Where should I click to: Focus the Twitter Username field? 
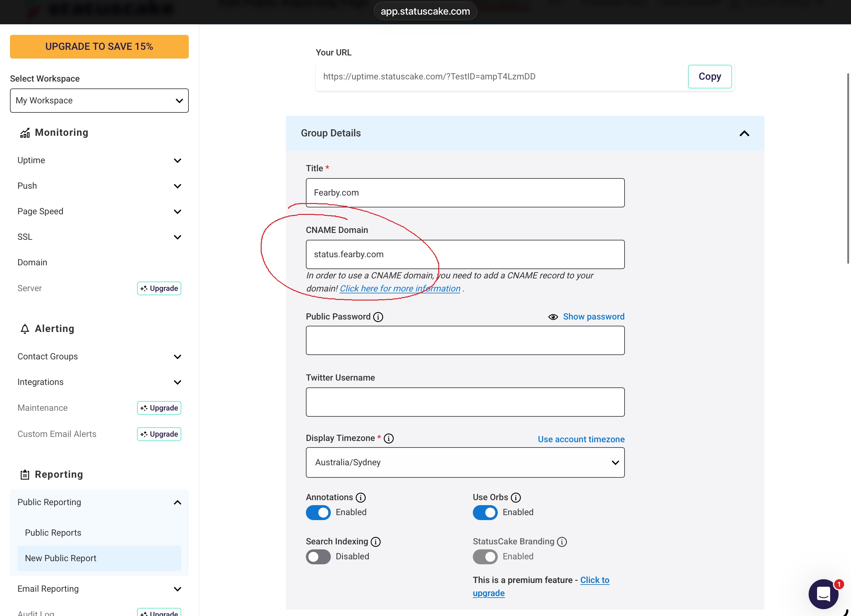click(465, 402)
